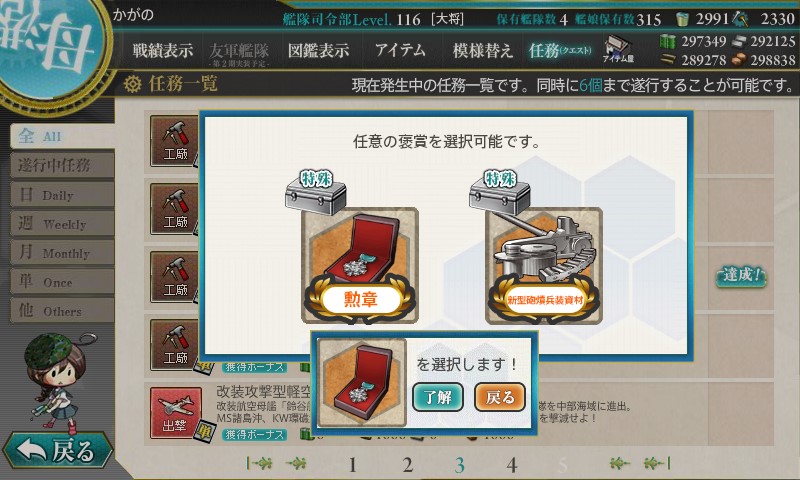Click the red 出撃 sortie quest icon
This screenshot has height=480, width=800.
coord(176,412)
